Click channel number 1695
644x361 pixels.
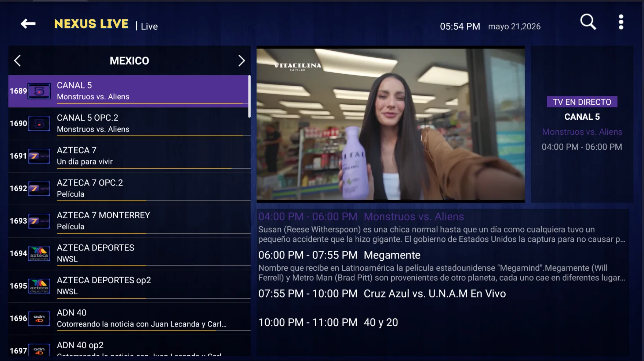(x=18, y=286)
